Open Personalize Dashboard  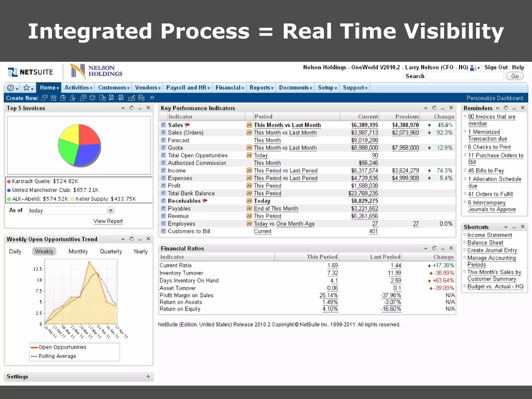pyautogui.click(x=495, y=98)
